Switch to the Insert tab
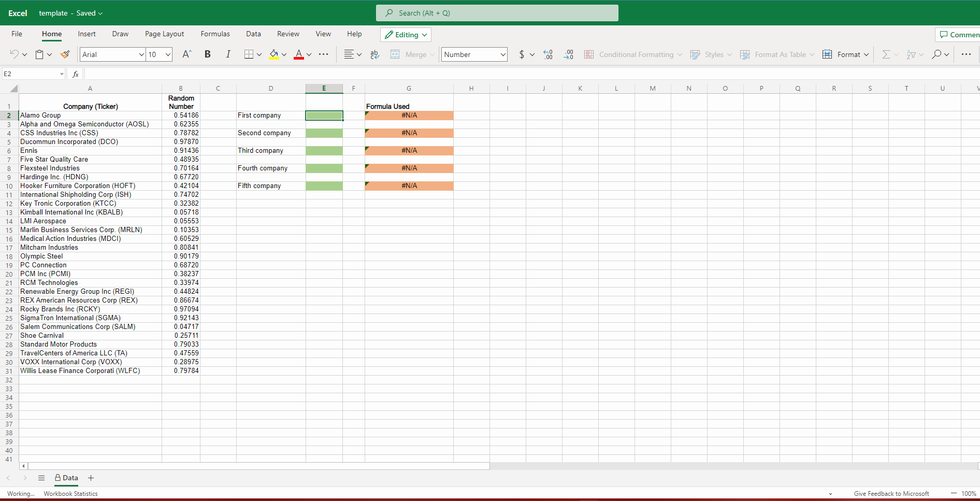The height and width of the screenshot is (501, 980). 87,34
